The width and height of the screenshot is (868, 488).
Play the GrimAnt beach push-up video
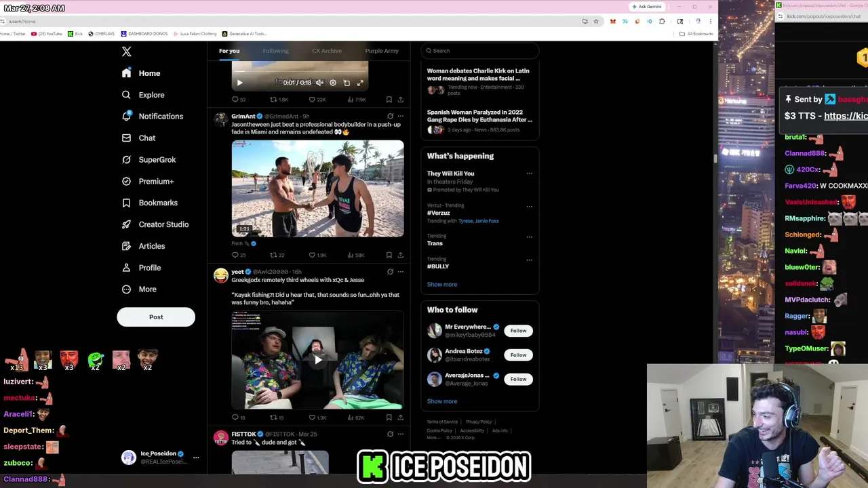[317, 188]
